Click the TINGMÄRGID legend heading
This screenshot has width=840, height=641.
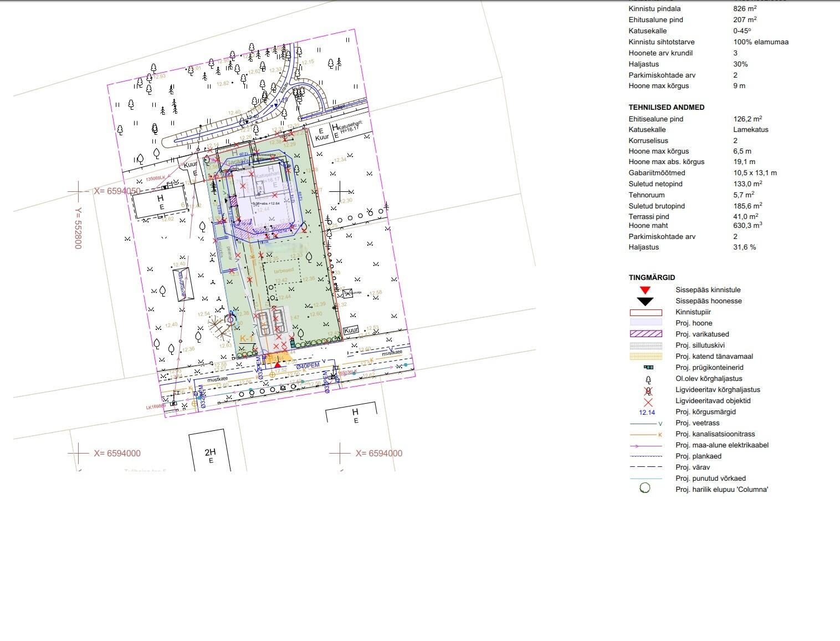coord(652,277)
